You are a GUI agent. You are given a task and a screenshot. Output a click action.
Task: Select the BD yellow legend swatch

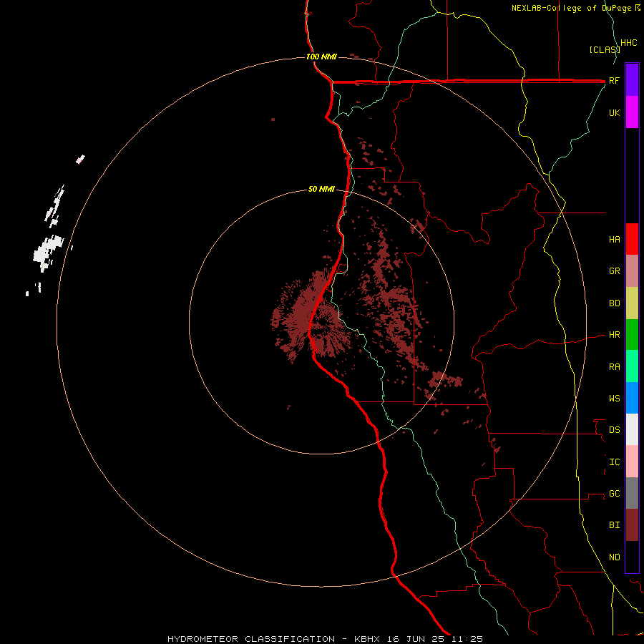tap(632, 303)
